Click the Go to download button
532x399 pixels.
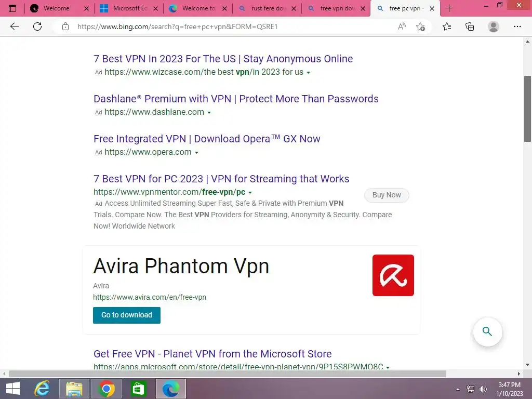[x=127, y=315]
